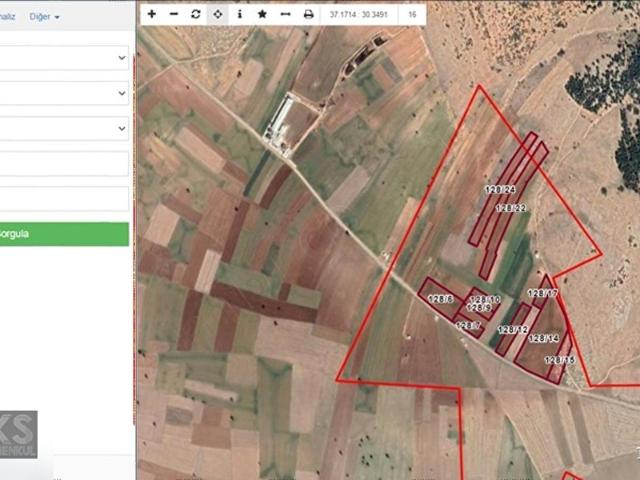Select the distance measure tool
640x480 pixels.
tap(285, 14)
